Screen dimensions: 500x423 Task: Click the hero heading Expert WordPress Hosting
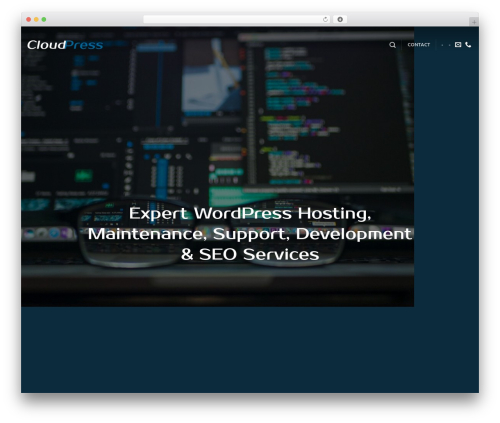[250, 234]
